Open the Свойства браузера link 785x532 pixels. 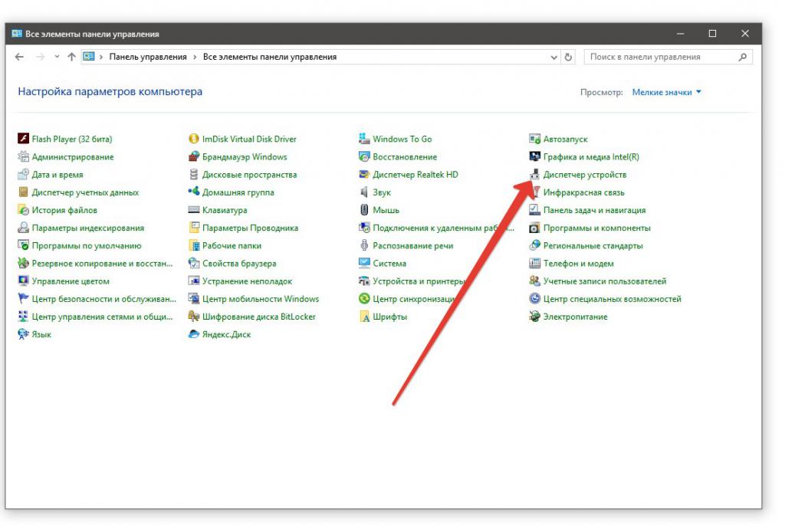pyautogui.click(x=239, y=263)
